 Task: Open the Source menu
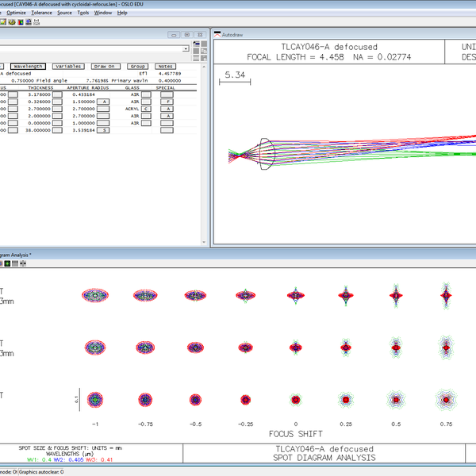point(64,13)
